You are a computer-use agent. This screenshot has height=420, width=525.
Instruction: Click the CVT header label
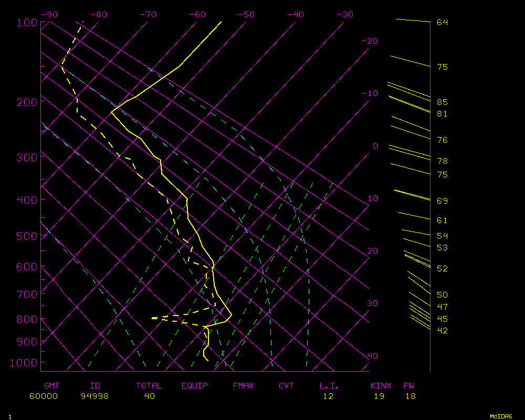[x=286, y=386]
